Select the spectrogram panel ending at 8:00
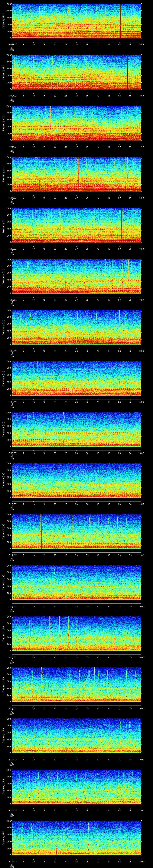153x868 pixels. point(76,327)
